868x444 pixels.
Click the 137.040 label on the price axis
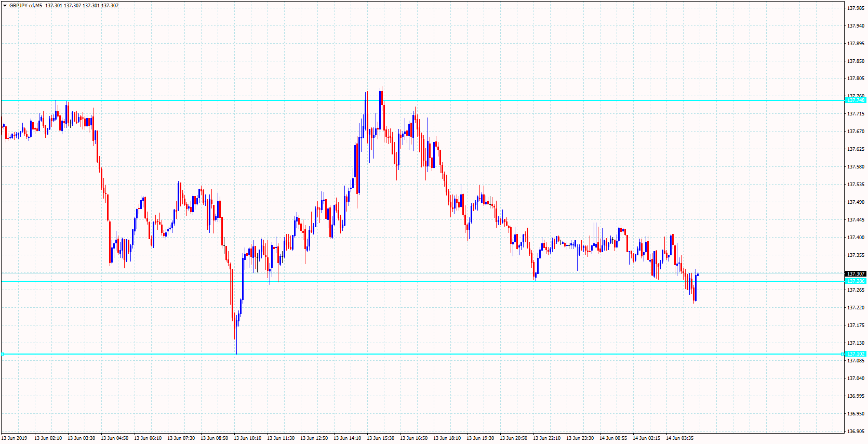tap(856, 378)
